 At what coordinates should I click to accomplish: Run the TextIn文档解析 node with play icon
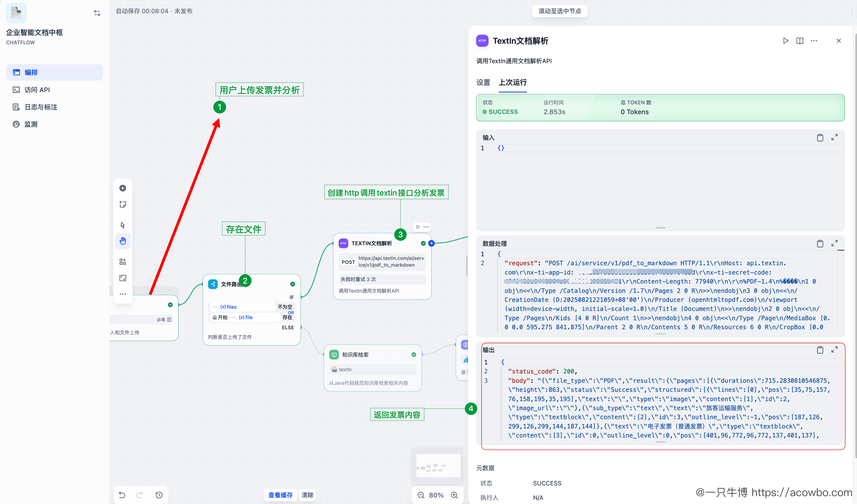tap(785, 41)
